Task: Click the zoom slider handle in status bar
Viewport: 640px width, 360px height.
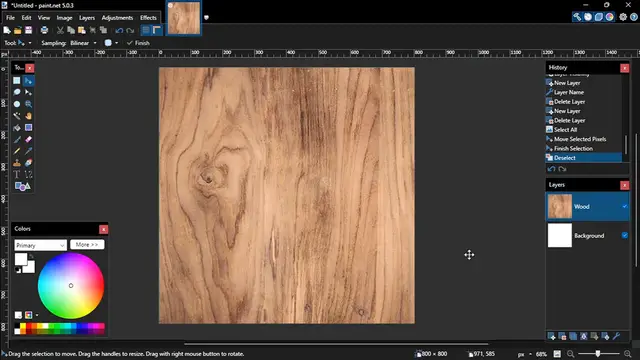Action: click(598, 354)
